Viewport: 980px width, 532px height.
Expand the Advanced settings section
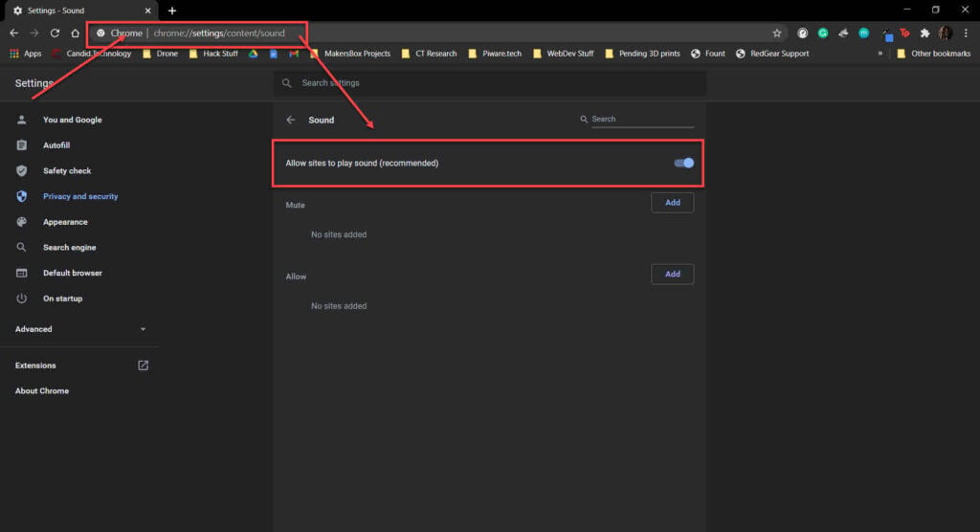pos(80,329)
